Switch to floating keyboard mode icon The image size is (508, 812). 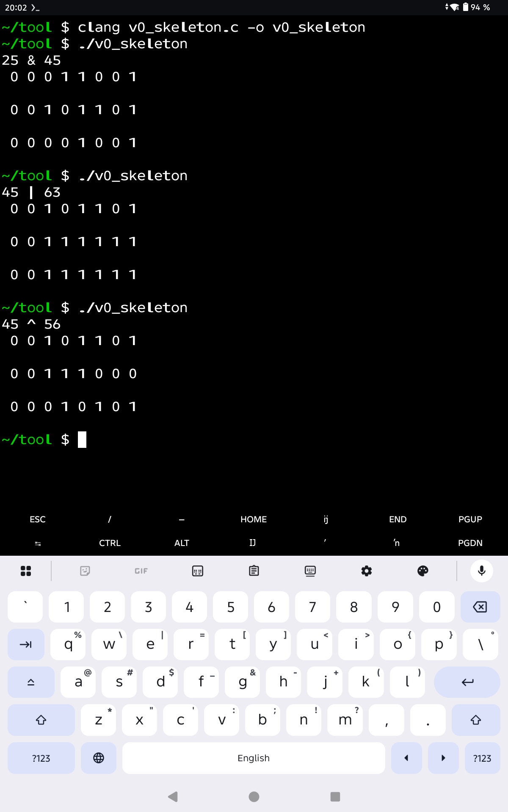[x=310, y=571]
